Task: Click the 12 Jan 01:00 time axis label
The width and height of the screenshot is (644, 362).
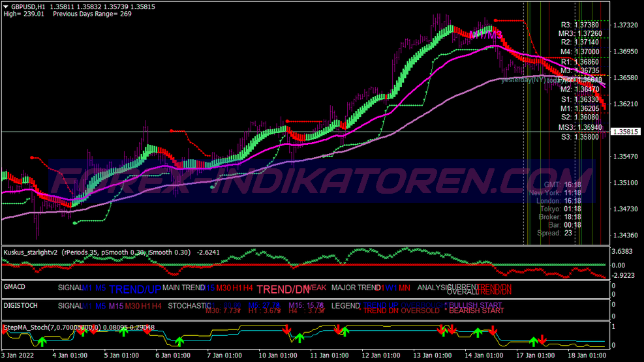Action: (381, 355)
